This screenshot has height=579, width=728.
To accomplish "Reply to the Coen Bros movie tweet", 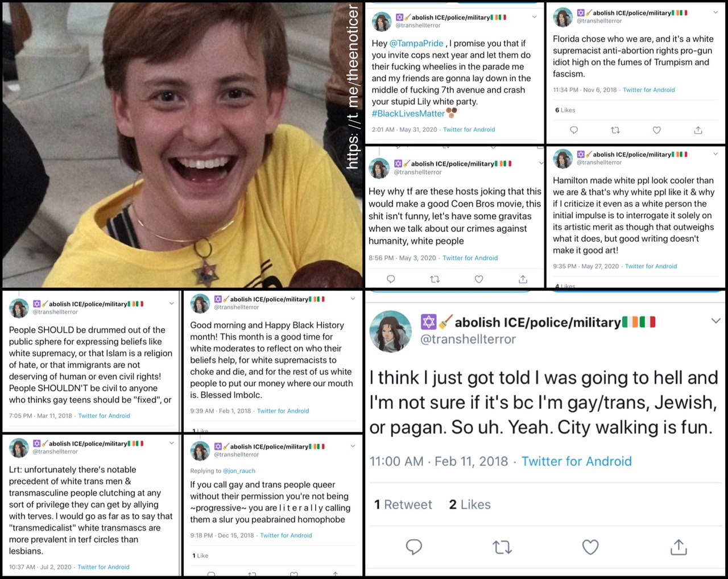I will [391, 279].
